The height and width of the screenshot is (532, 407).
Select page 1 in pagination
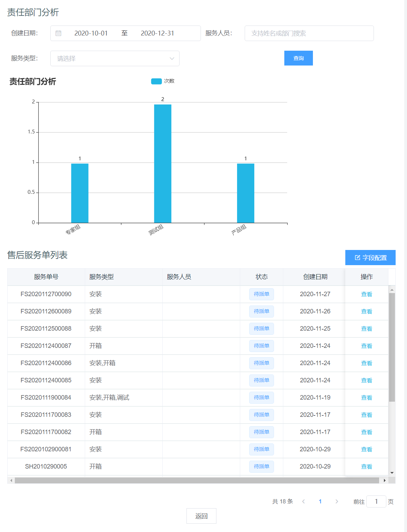point(320,501)
